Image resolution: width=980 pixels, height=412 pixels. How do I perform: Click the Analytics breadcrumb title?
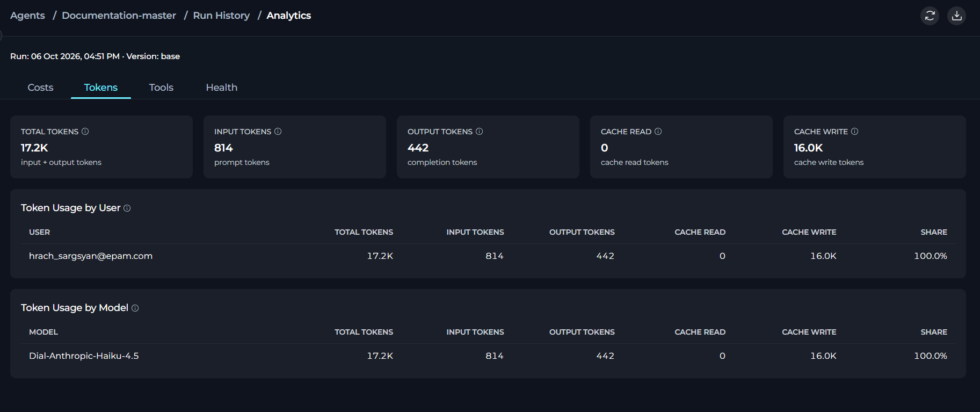click(x=289, y=16)
